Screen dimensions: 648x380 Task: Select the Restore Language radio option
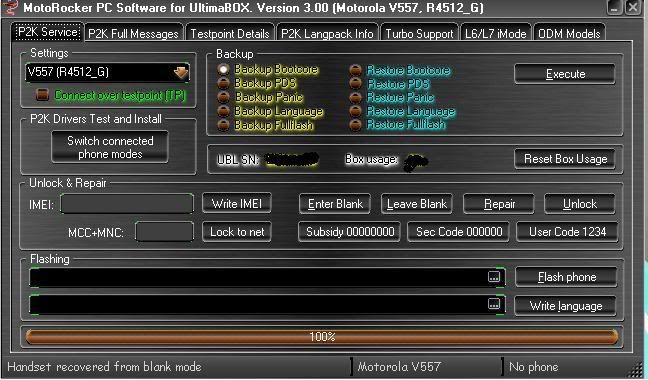[x=355, y=111]
